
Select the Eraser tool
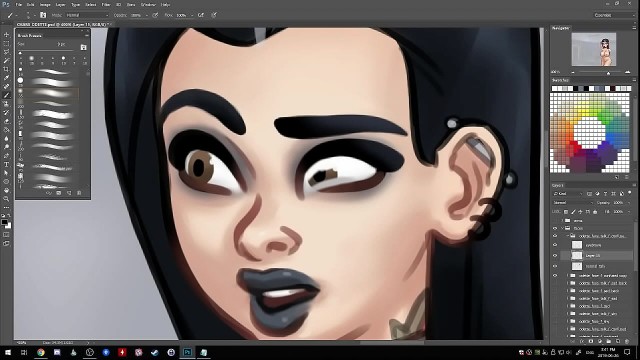click(6, 121)
